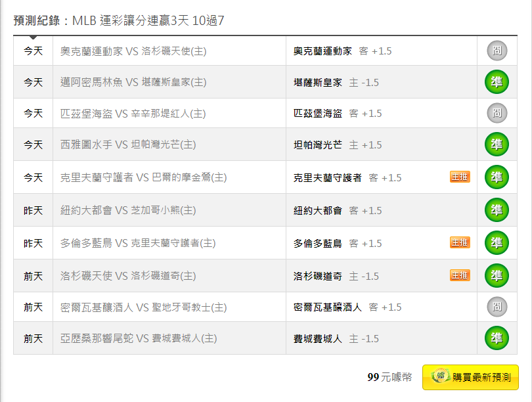Click the small triangle marker above 今天

click(x=33, y=37)
